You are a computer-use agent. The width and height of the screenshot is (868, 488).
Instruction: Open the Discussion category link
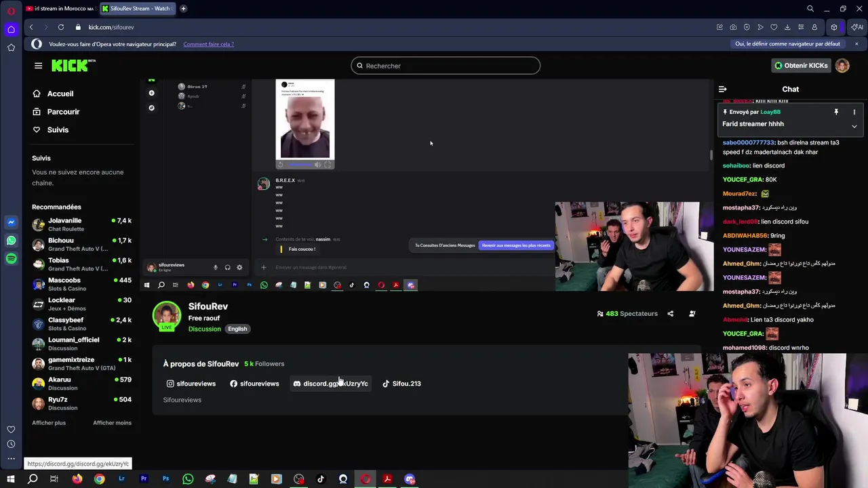pyautogui.click(x=205, y=329)
